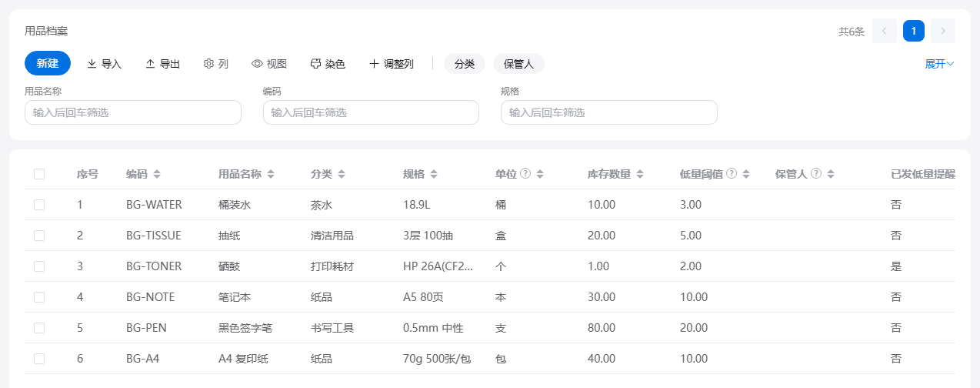
Task: Go to previous page arrow
Action: click(885, 31)
